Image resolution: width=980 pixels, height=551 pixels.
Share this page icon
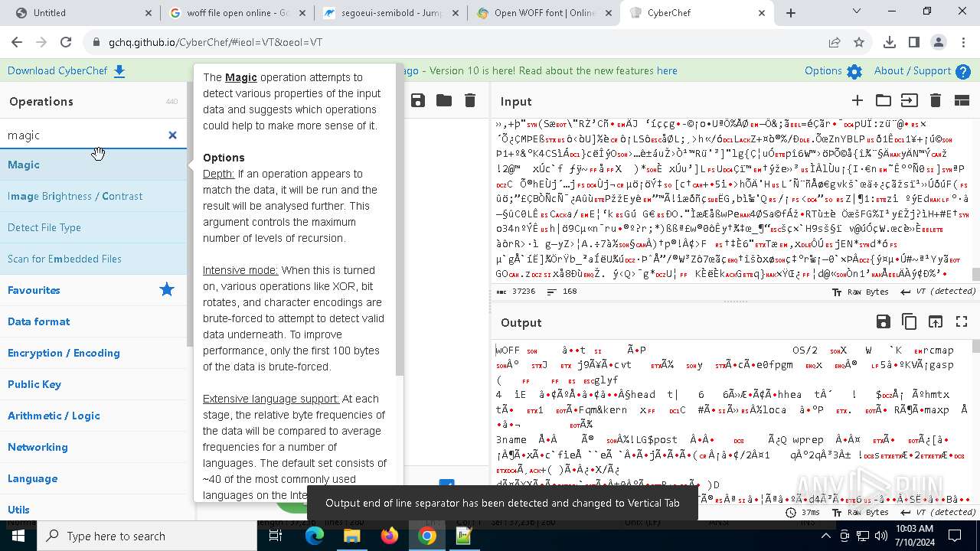coord(835,43)
